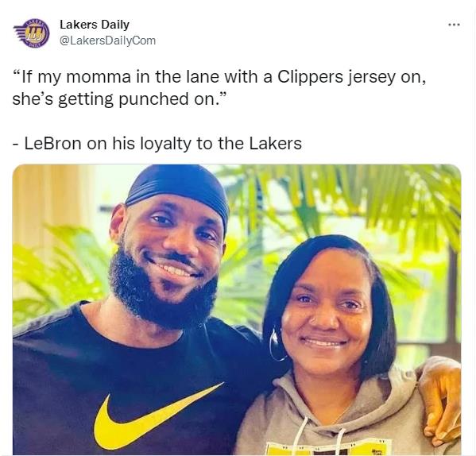476x456 pixels.
Task: Click the line "she's getting punched on."
Action: [119, 99]
